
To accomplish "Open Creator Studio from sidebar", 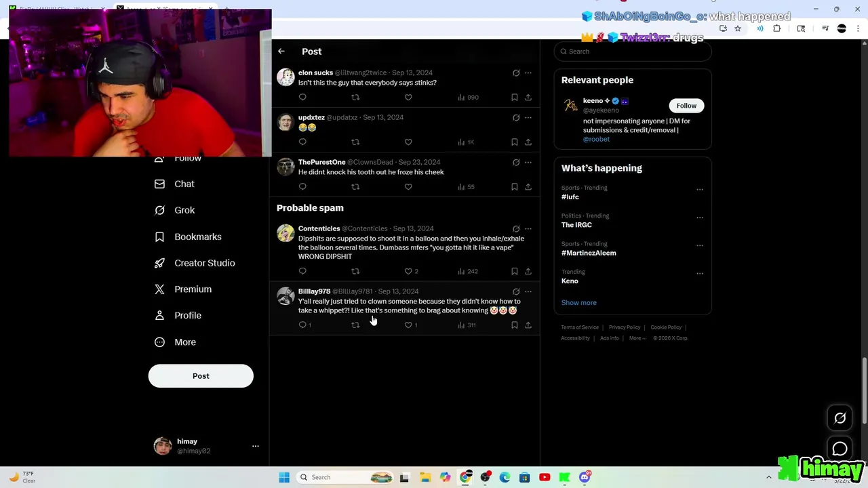I will click(x=195, y=263).
